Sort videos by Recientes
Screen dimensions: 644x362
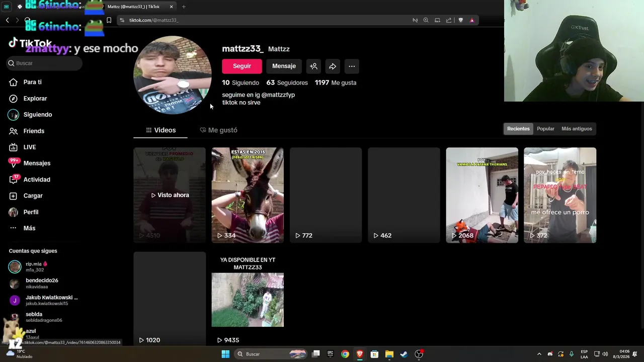coord(518,129)
